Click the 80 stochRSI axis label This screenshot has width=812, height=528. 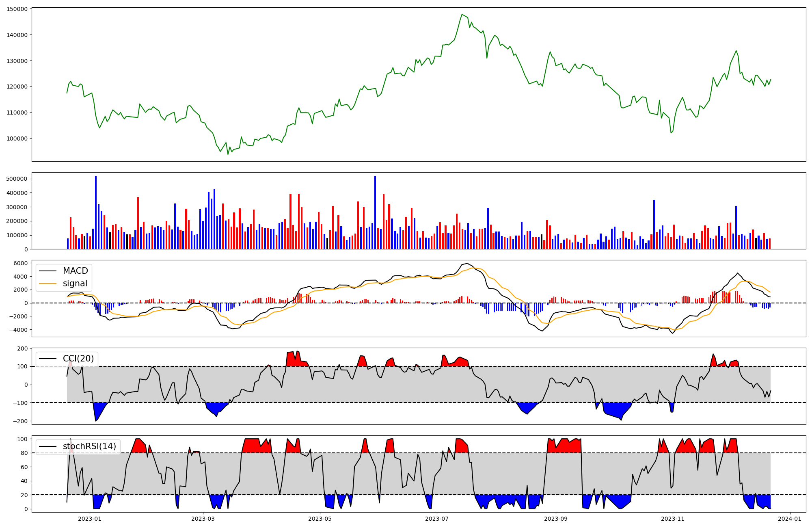24,453
